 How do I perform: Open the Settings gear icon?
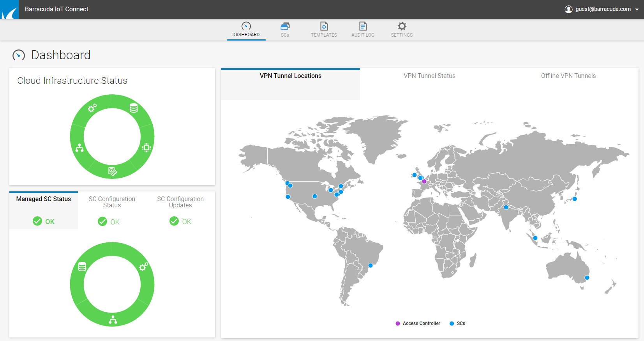[x=402, y=26]
